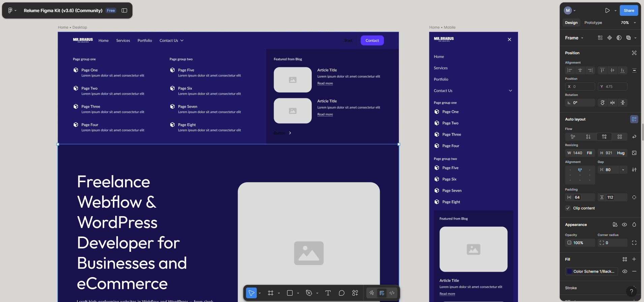Open the Frame type dropdown
Screen dimensions: 644x302
pyautogui.click(x=574, y=38)
